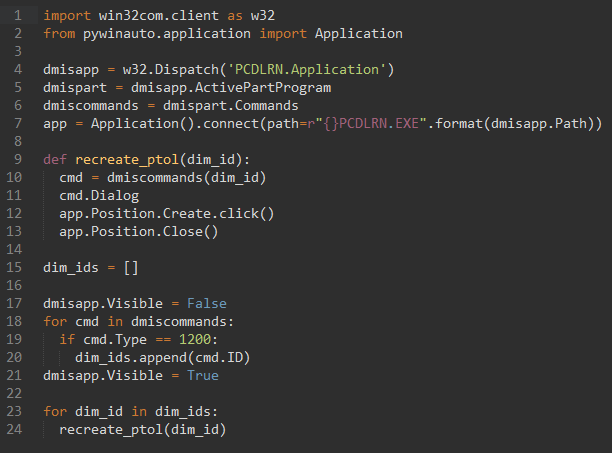The image size is (612, 453).
Task: Click the string 'PCDLRN.Application'
Action: tap(306, 70)
